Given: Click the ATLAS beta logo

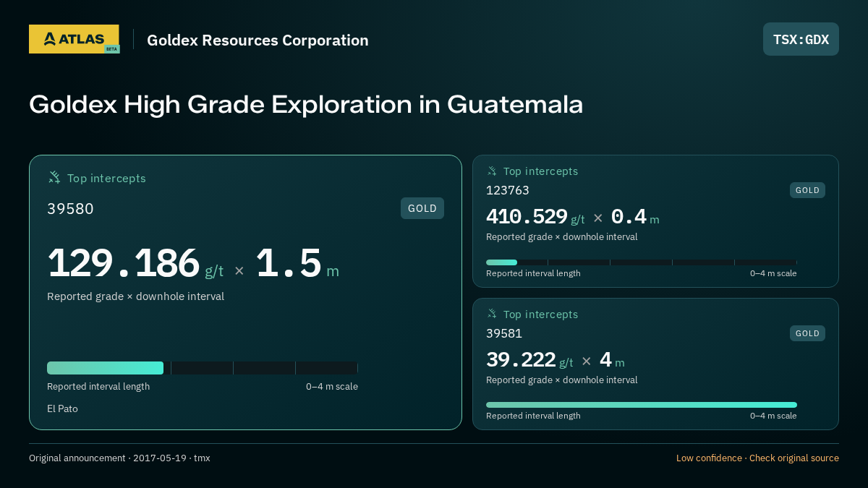Looking at the screenshot, I should pos(74,39).
